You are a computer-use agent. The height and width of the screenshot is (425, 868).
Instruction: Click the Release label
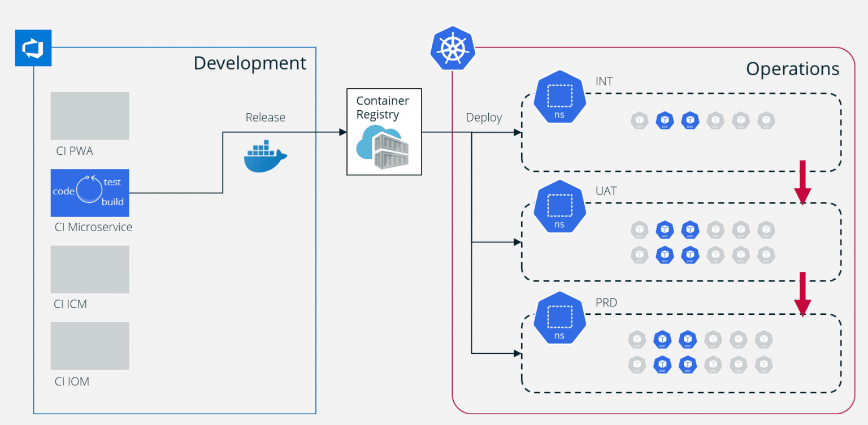[x=266, y=118]
